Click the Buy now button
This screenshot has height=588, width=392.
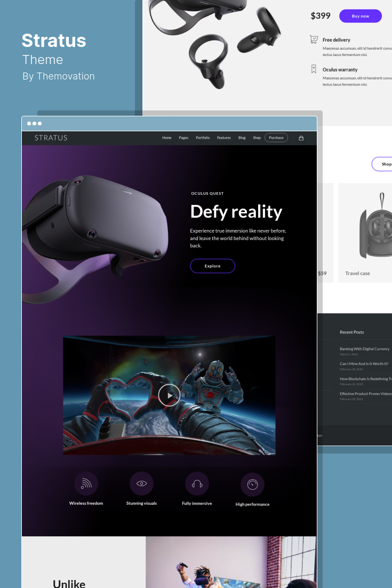coord(361,16)
